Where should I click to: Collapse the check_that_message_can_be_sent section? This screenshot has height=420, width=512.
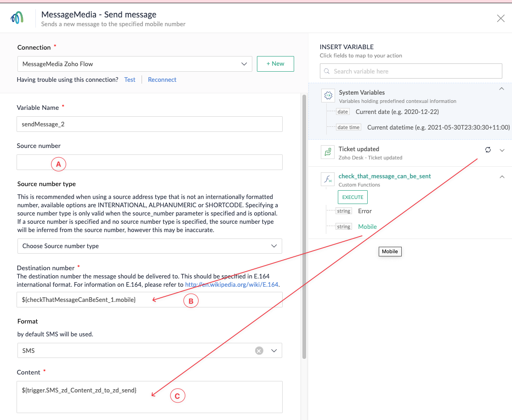click(x=502, y=177)
